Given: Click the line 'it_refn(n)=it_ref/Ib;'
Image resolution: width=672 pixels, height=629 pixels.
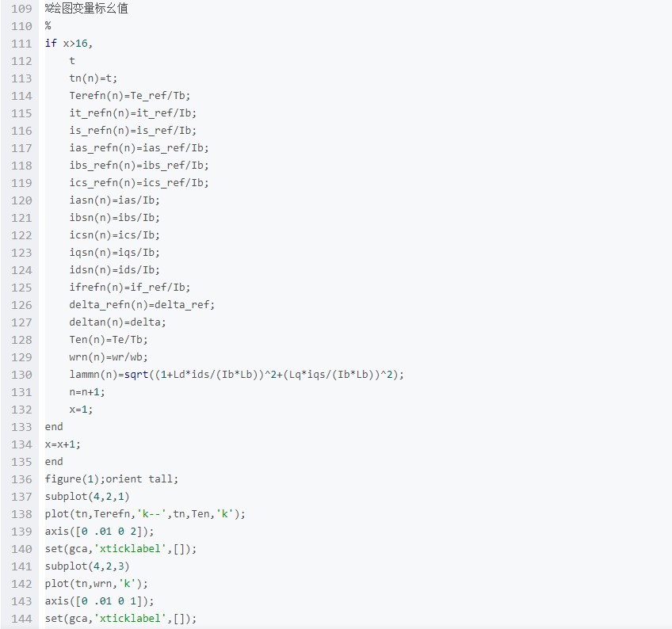Looking at the screenshot, I should coord(133,113).
